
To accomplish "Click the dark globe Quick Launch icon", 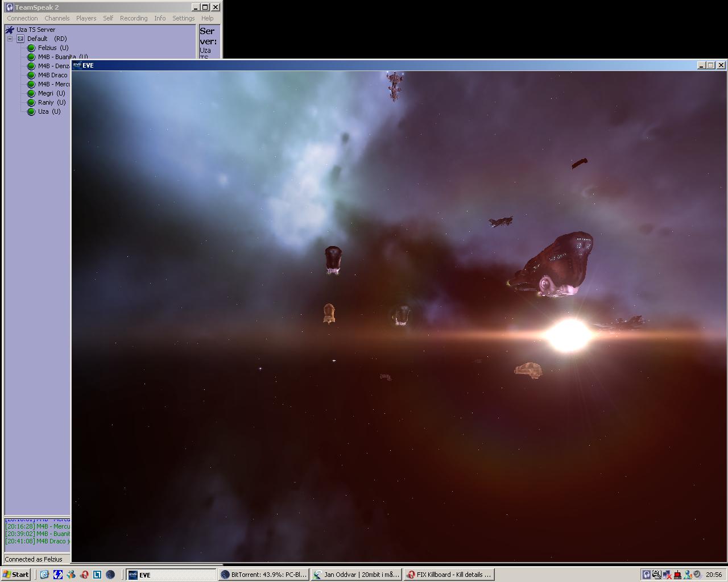I will click(110, 575).
